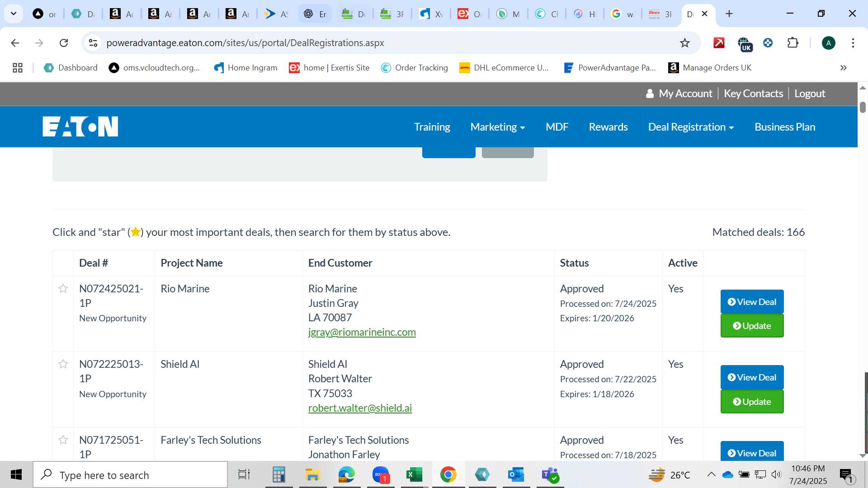Open Outlook from taskbar
The width and height of the screenshot is (868, 488).
[516, 474]
